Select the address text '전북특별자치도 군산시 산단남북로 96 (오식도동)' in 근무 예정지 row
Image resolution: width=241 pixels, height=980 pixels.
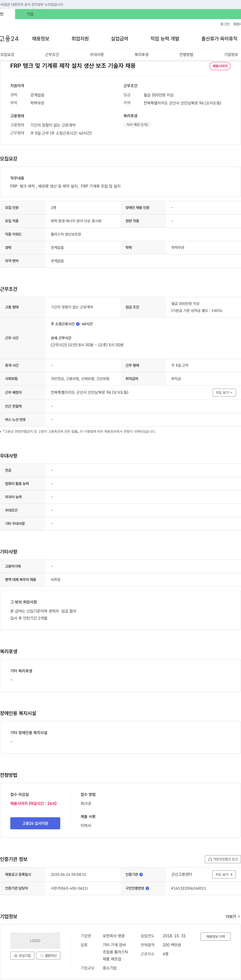[x=89, y=392]
